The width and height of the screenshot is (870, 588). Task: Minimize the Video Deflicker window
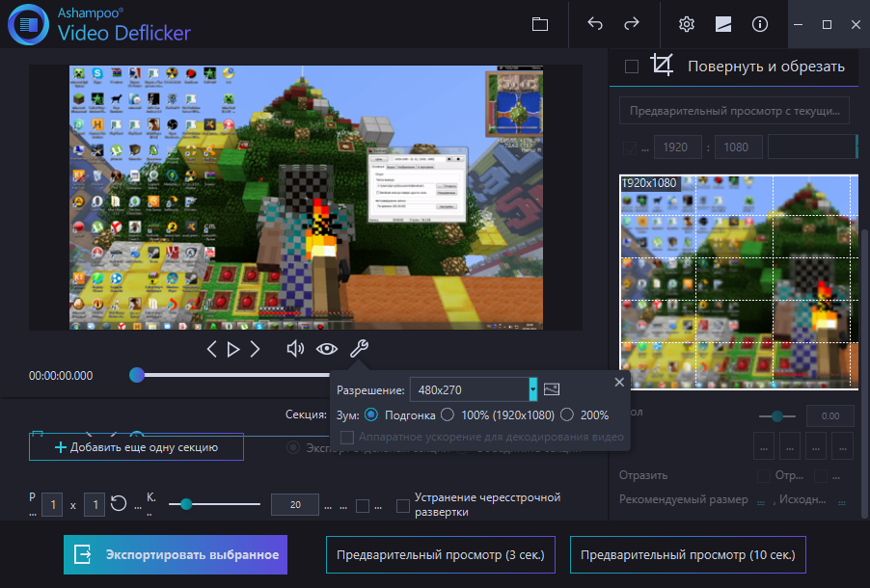(798, 24)
